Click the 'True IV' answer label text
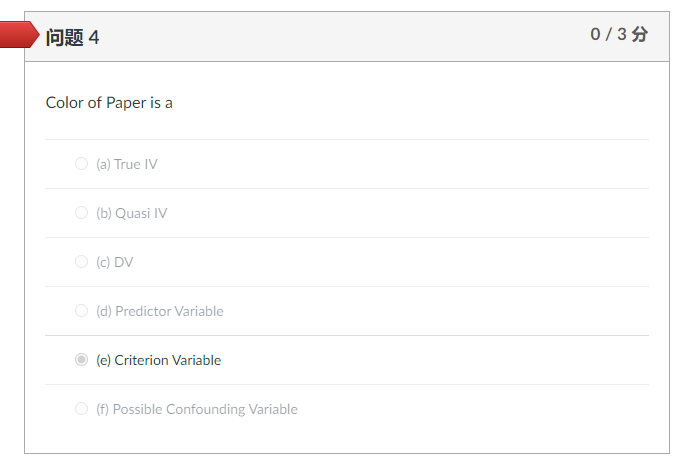Image resolution: width=698 pixels, height=460 pixels. coord(136,164)
